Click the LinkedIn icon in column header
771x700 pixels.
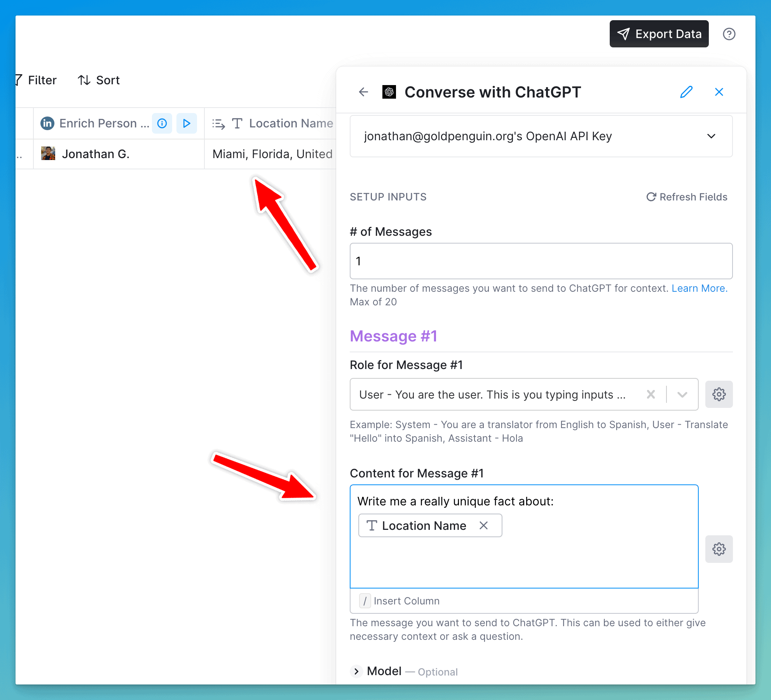coord(47,124)
